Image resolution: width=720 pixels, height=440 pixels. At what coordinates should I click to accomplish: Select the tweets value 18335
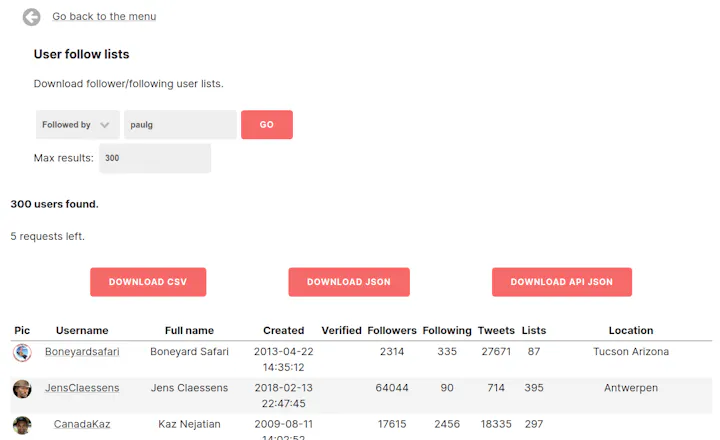tap(496, 424)
